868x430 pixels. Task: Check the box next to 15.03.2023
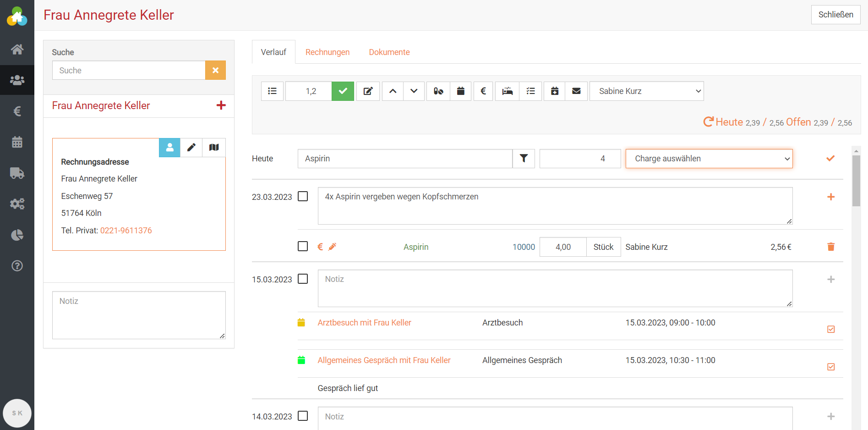click(x=303, y=279)
